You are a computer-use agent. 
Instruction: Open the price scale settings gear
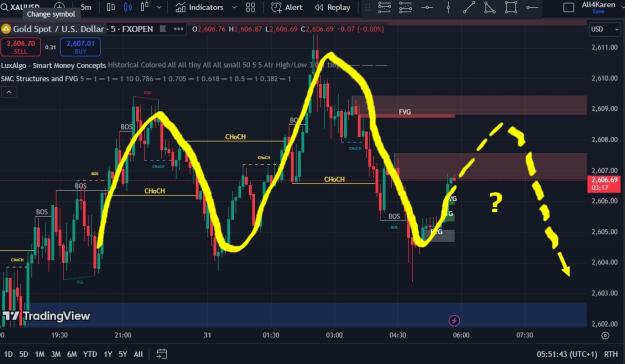tap(605, 336)
